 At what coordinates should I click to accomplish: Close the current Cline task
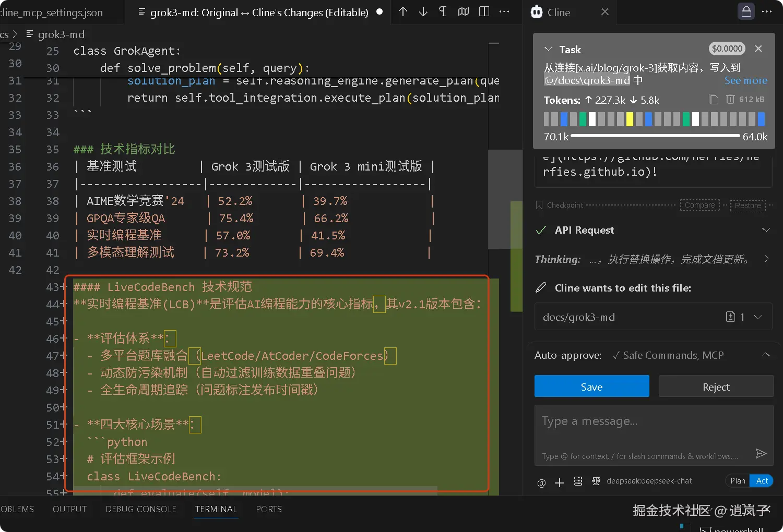(x=758, y=49)
